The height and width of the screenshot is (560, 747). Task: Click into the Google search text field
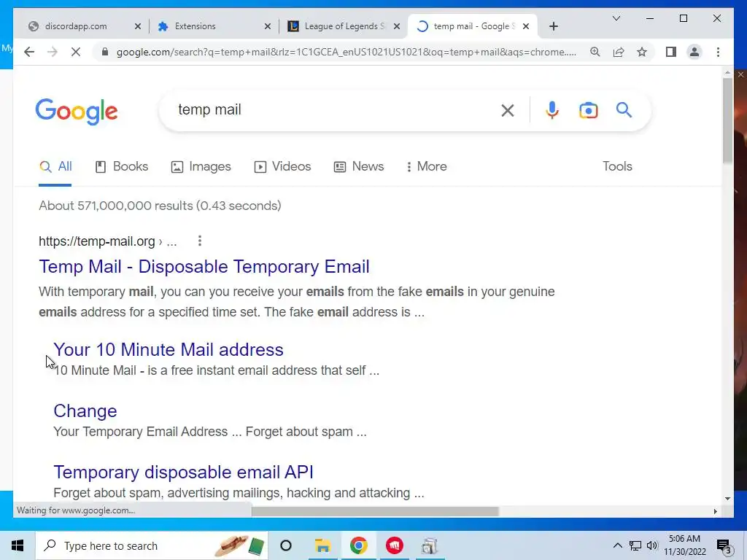(x=333, y=110)
